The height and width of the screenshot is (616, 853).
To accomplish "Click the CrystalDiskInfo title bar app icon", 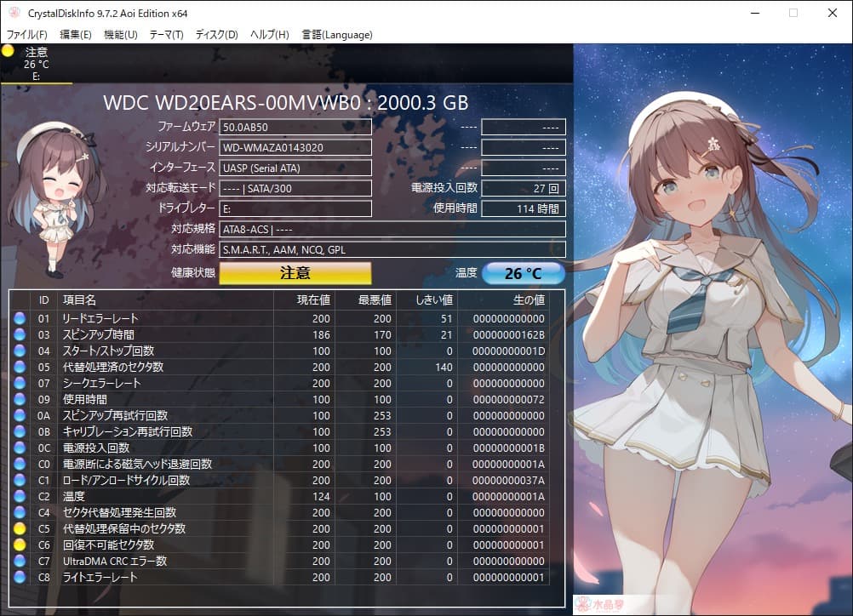I will tap(14, 13).
